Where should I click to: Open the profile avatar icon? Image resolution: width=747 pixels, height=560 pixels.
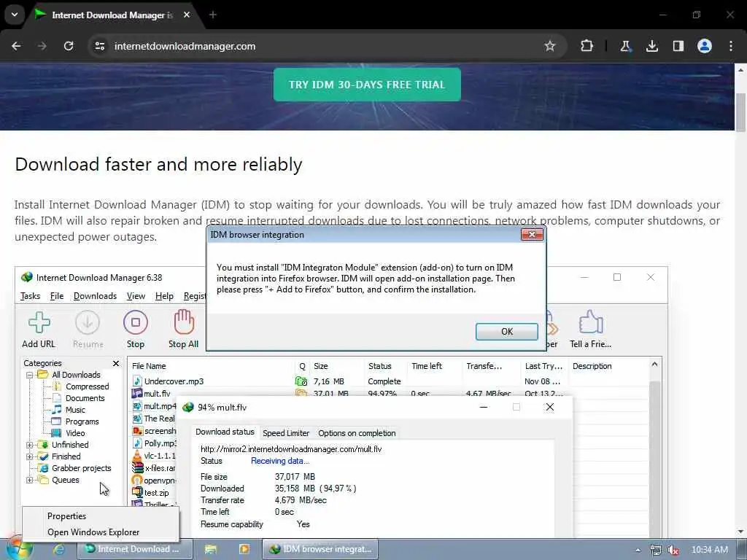(x=705, y=46)
